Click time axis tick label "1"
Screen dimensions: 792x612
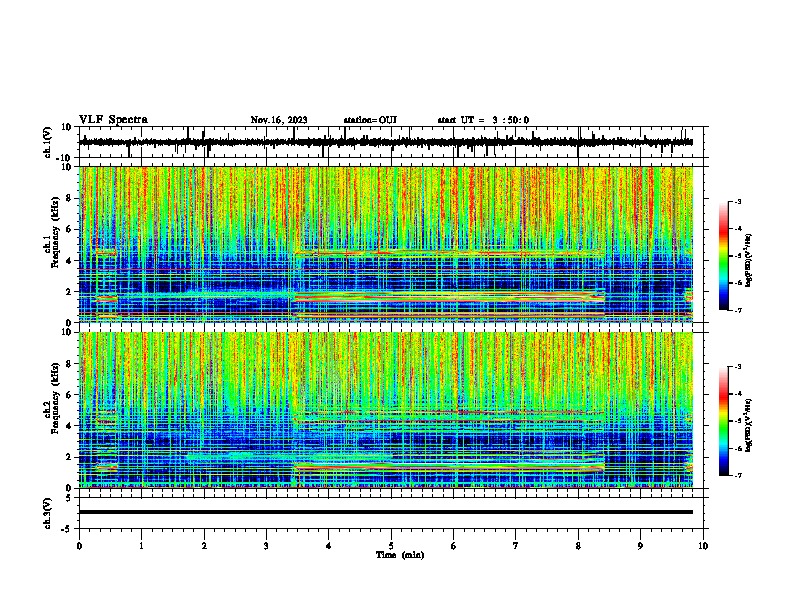[x=141, y=546]
